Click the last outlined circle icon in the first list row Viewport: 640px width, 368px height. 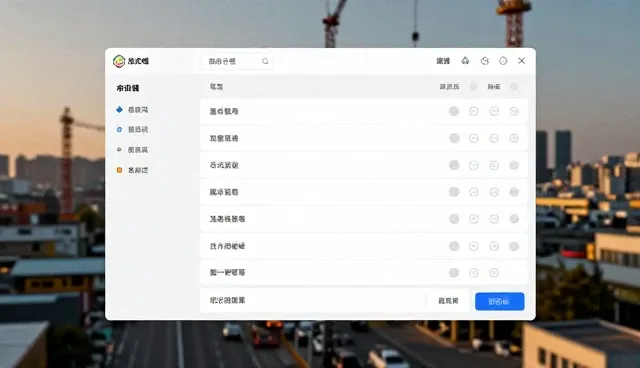(x=514, y=111)
